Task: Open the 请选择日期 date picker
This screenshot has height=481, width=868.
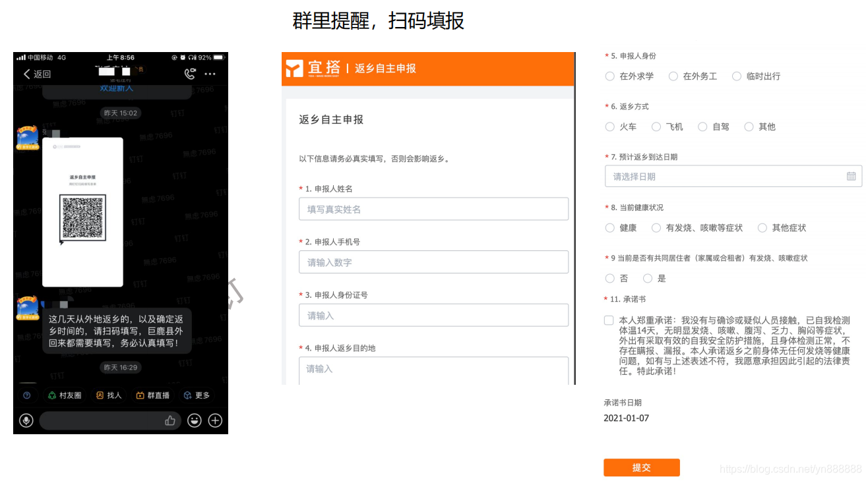Action: [733, 177]
